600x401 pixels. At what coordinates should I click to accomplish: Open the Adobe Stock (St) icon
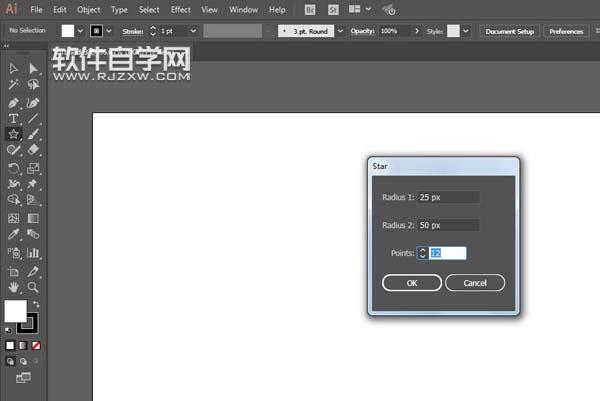(333, 10)
